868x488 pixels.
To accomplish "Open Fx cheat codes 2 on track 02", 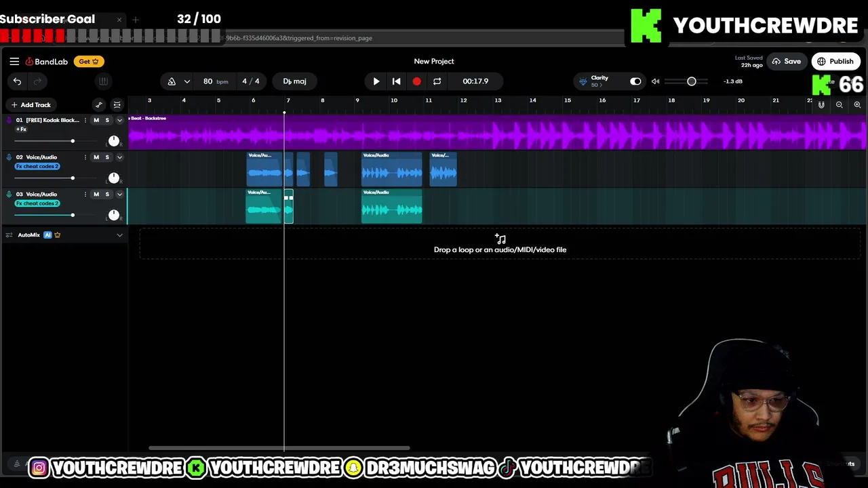I will point(37,166).
